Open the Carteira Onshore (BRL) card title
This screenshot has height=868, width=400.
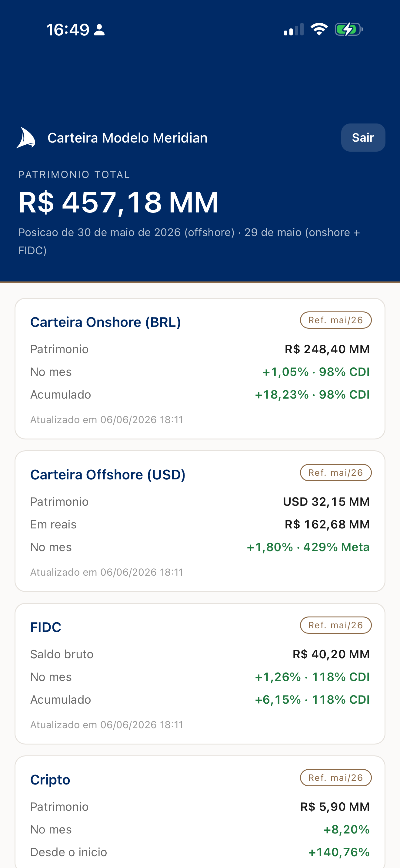pyautogui.click(x=105, y=322)
